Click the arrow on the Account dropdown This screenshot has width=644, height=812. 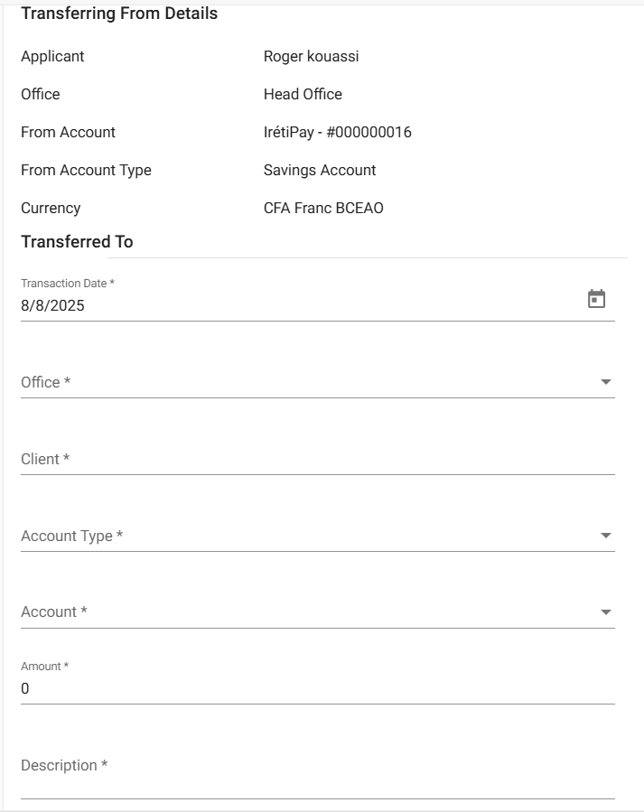[605, 612]
